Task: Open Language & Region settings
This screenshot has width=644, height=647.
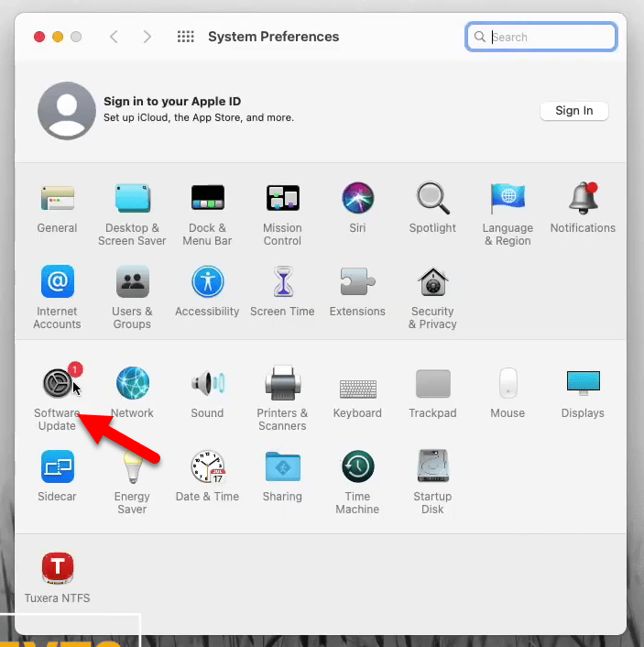Action: (x=508, y=198)
